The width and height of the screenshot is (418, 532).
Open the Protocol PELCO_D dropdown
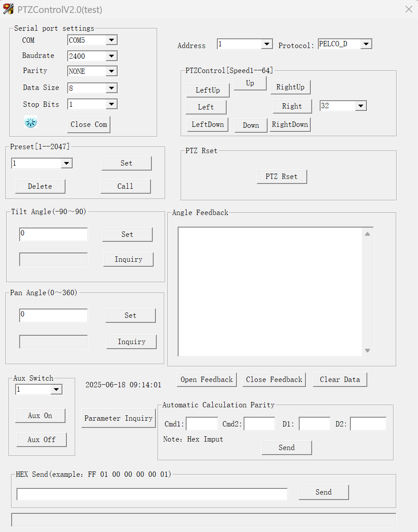click(366, 44)
